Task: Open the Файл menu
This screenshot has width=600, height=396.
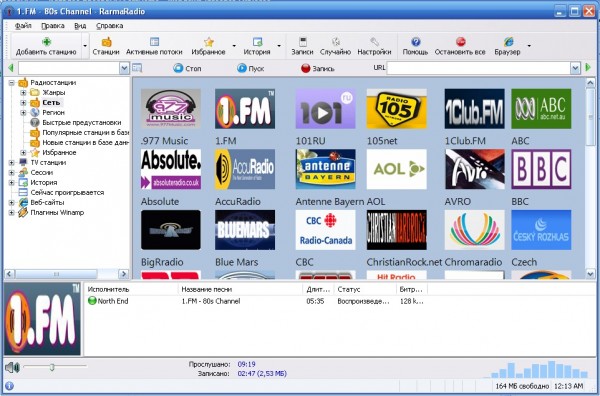Action: [x=23, y=26]
